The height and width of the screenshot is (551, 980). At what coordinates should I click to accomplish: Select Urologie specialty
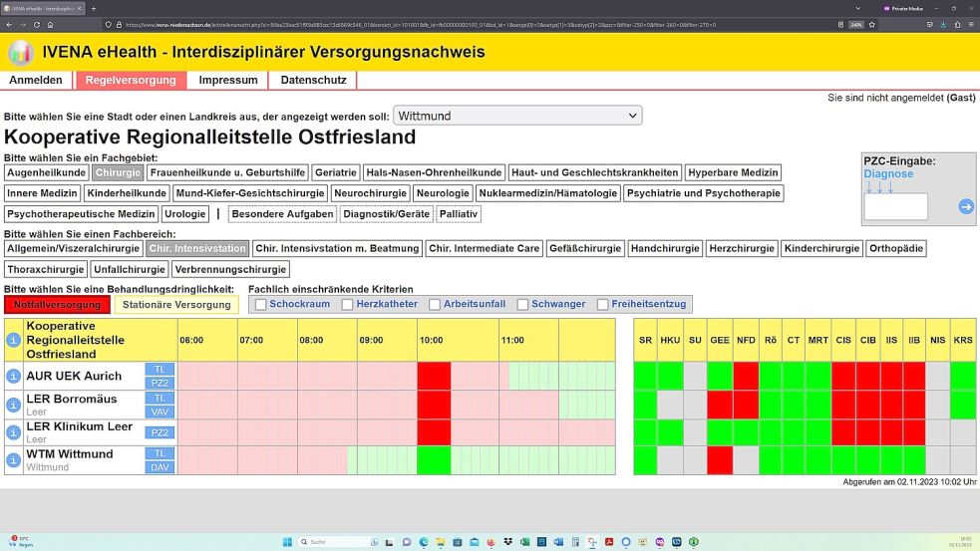click(185, 213)
